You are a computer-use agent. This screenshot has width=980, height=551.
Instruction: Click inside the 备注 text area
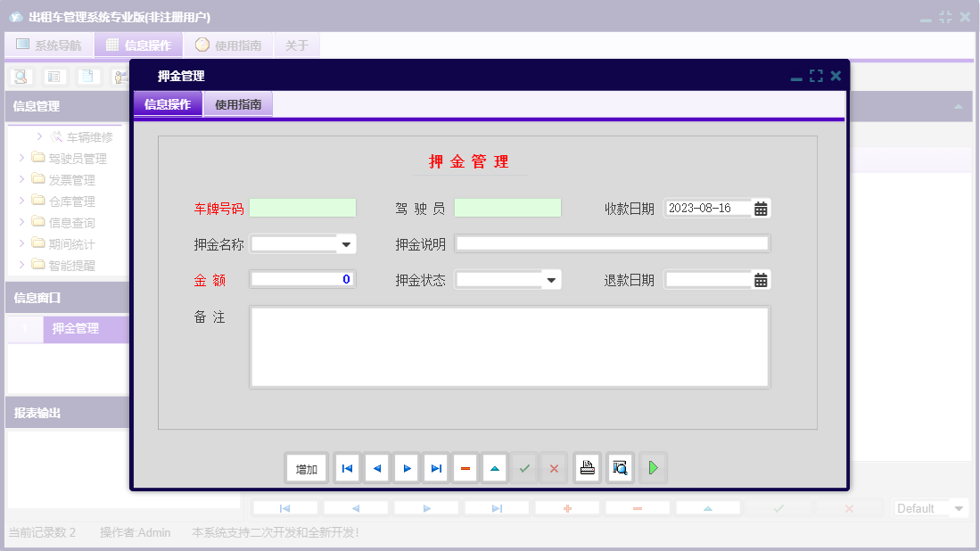(x=508, y=346)
